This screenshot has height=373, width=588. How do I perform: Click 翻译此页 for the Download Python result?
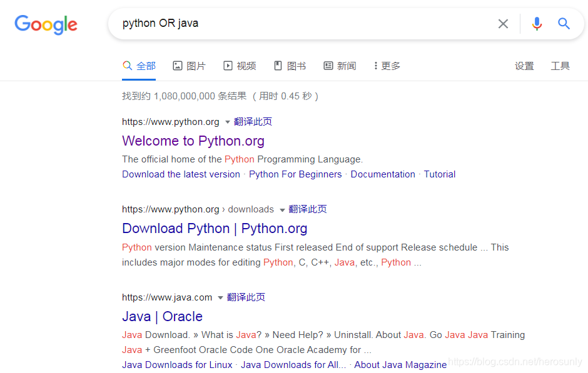pyautogui.click(x=308, y=209)
